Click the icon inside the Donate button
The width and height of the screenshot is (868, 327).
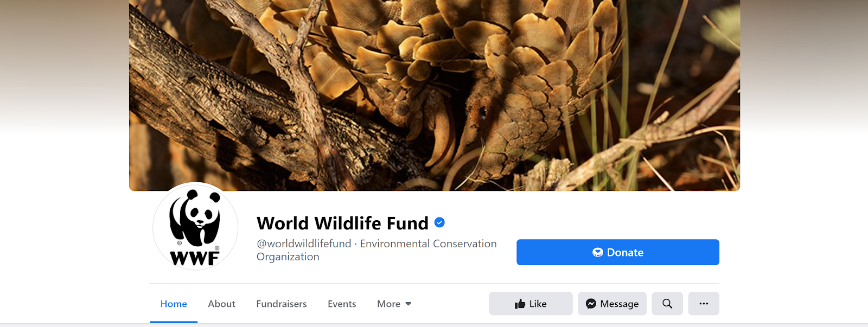598,252
